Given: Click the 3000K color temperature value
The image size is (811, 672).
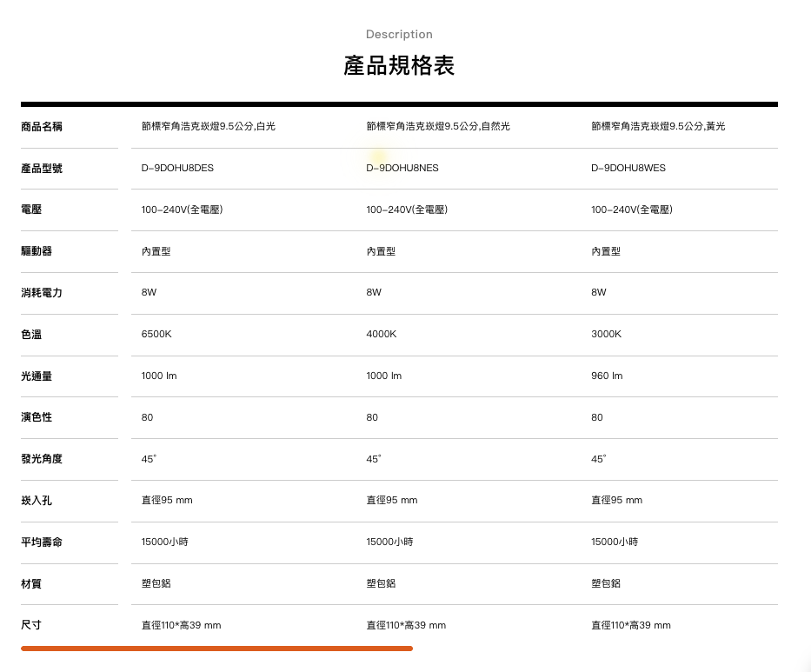Looking at the screenshot, I should (x=607, y=334).
